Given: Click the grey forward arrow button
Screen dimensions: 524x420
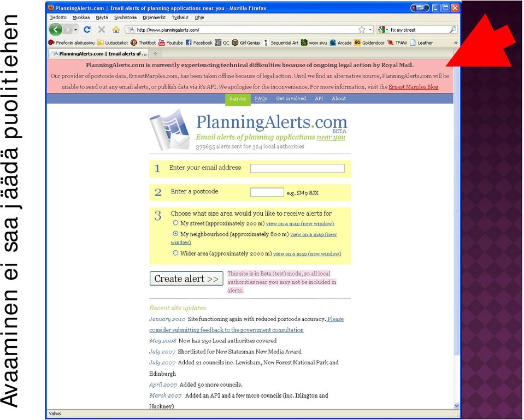Looking at the screenshot, I should (68, 29).
